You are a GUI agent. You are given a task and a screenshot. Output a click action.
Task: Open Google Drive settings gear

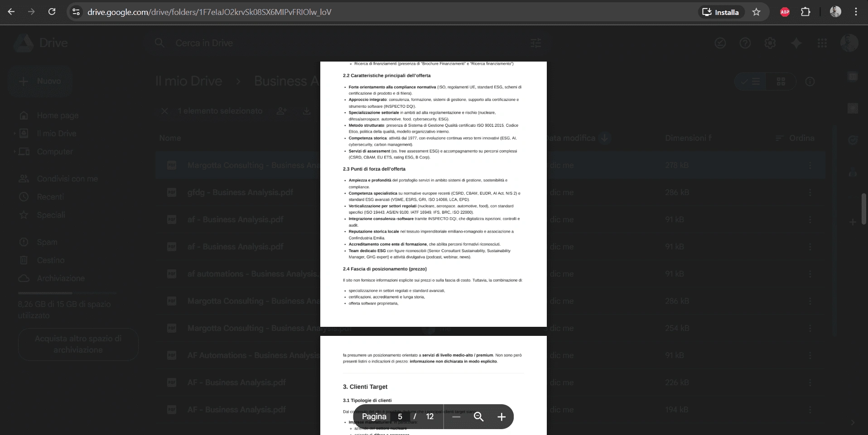coord(770,43)
